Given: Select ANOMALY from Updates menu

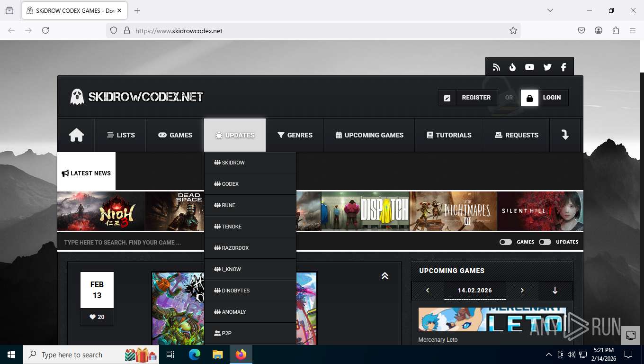Looking at the screenshot, I should tap(250, 312).
